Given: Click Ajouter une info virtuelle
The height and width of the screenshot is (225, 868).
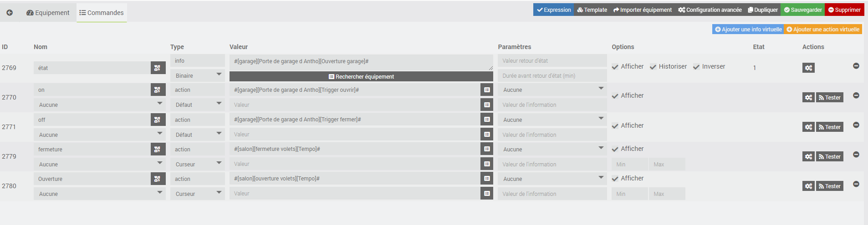Looking at the screenshot, I should coord(748,29).
